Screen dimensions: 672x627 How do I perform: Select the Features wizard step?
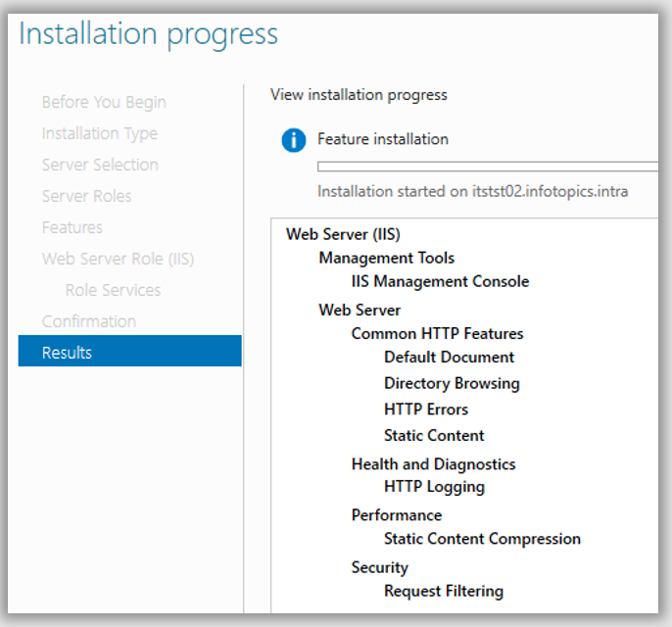(72, 227)
